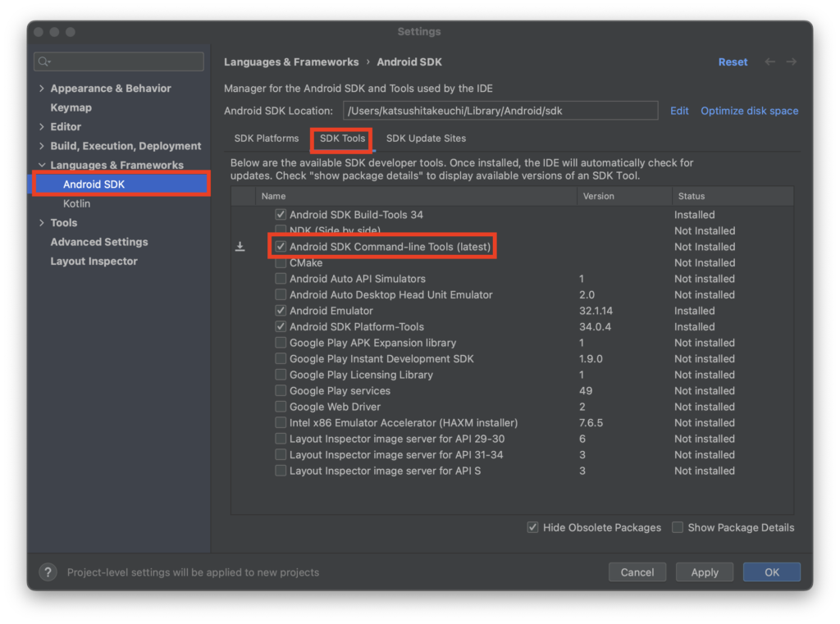Open the SDK Update Sites tab

[426, 139]
